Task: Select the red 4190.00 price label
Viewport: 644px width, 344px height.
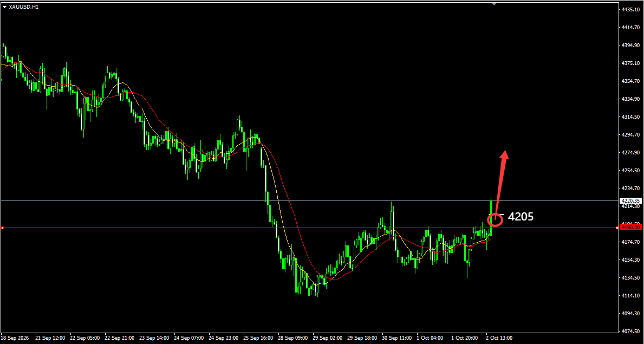Action: pos(631,228)
